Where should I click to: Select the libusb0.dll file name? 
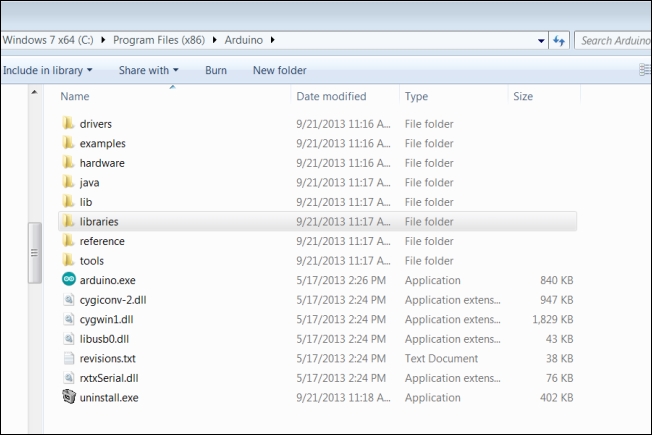click(x=104, y=339)
